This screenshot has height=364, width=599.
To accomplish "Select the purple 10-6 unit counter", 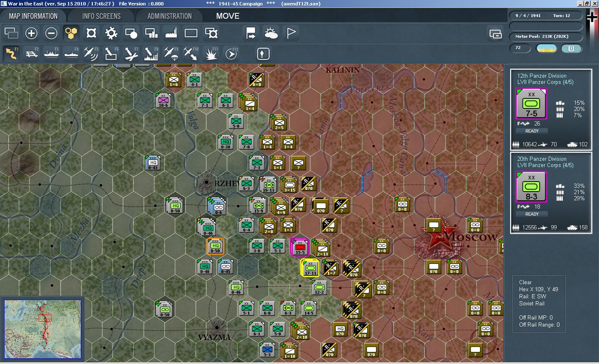I will [163, 101].
